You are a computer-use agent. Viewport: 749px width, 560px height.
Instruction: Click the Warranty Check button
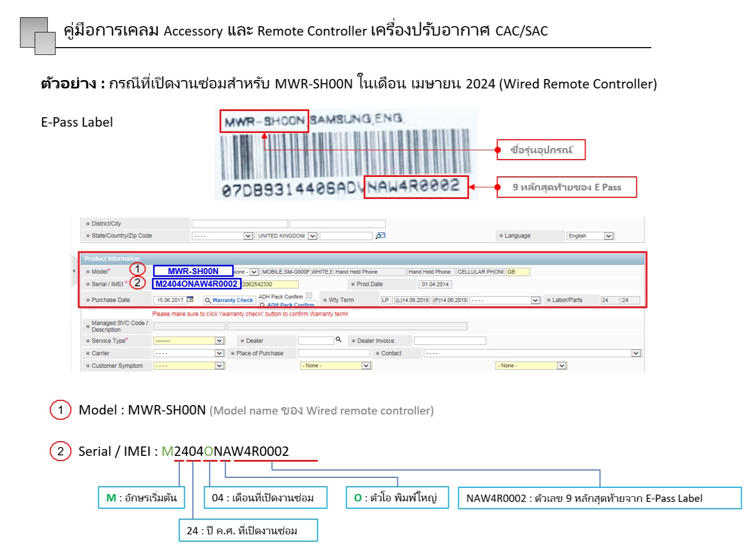pyautogui.click(x=228, y=300)
